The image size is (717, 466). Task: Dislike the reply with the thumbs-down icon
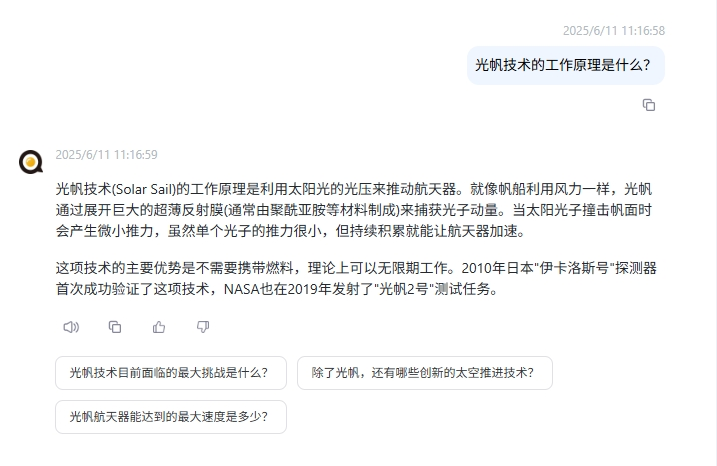[x=203, y=327]
